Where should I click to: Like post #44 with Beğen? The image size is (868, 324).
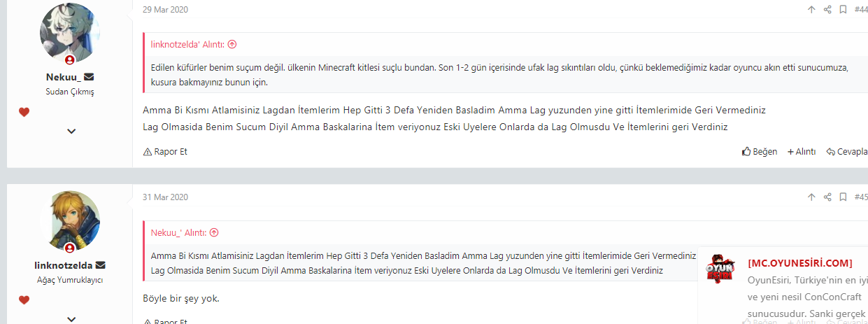tap(760, 151)
